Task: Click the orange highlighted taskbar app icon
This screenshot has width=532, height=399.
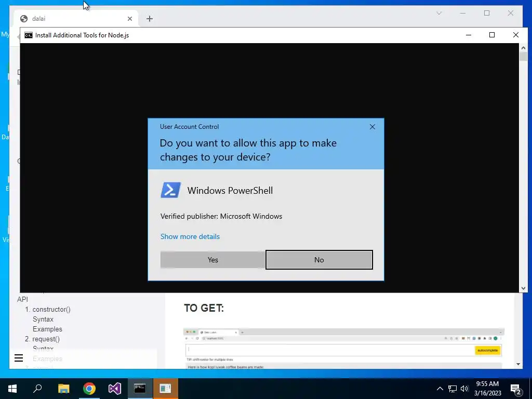Action: click(x=166, y=389)
